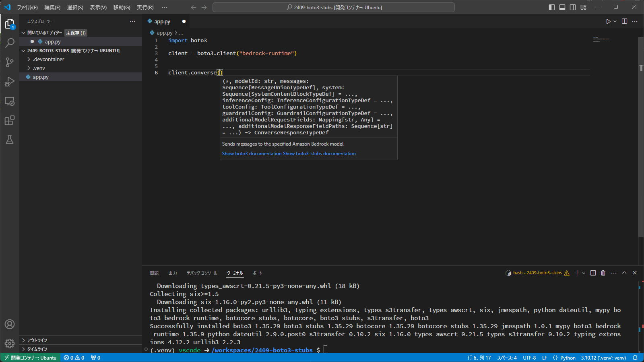This screenshot has width=644, height=362.
Task: Toggle the secondary side bar visibility
Action: (x=573, y=7)
